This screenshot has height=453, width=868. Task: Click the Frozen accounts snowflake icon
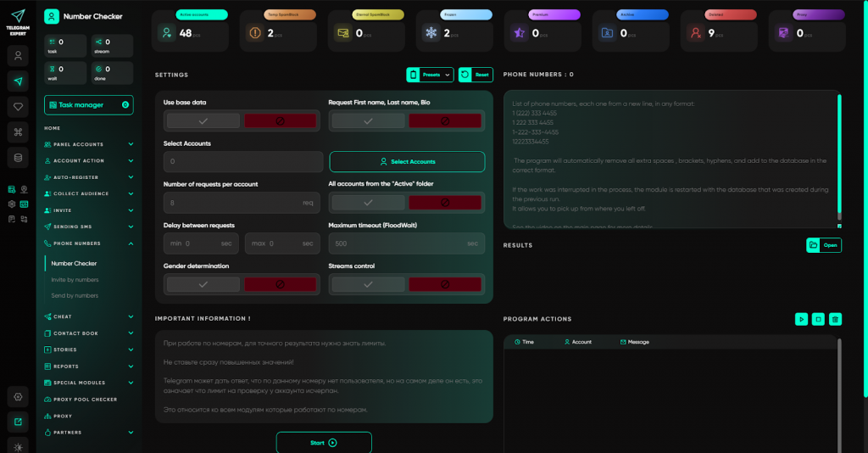pyautogui.click(x=431, y=33)
